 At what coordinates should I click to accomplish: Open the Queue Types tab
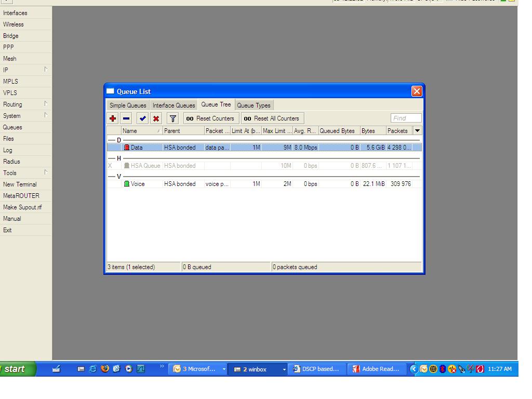click(254, 105)
